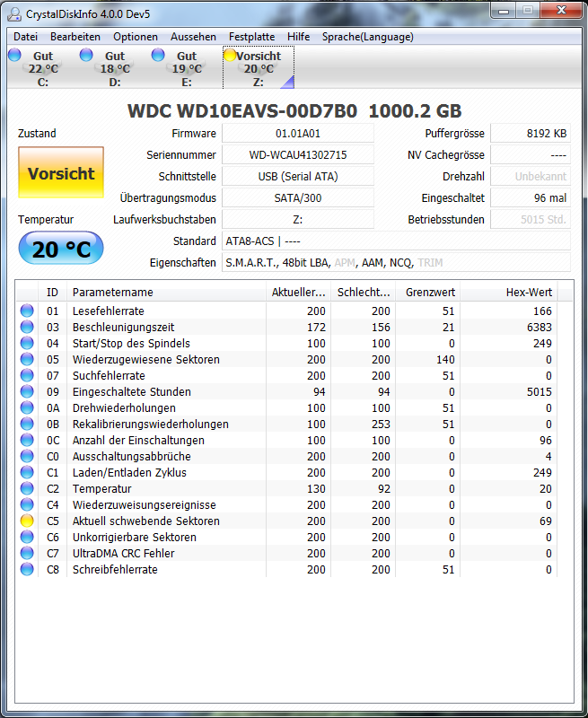The width and height of the screenshot is (588, 718).
Task: Select the Beschleunigungszeit parameter name
Action: click(x=123, y=327)
